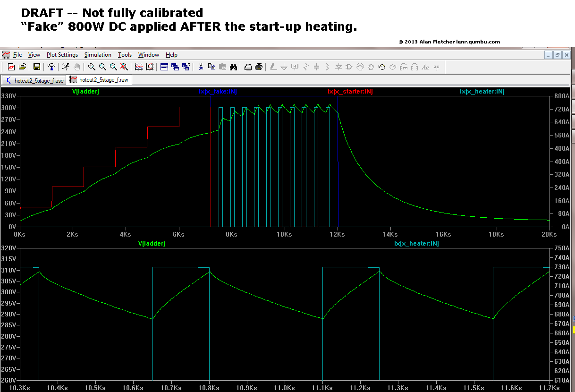Open the Tools menu
The image size is (575, 392).
(125, 55)
